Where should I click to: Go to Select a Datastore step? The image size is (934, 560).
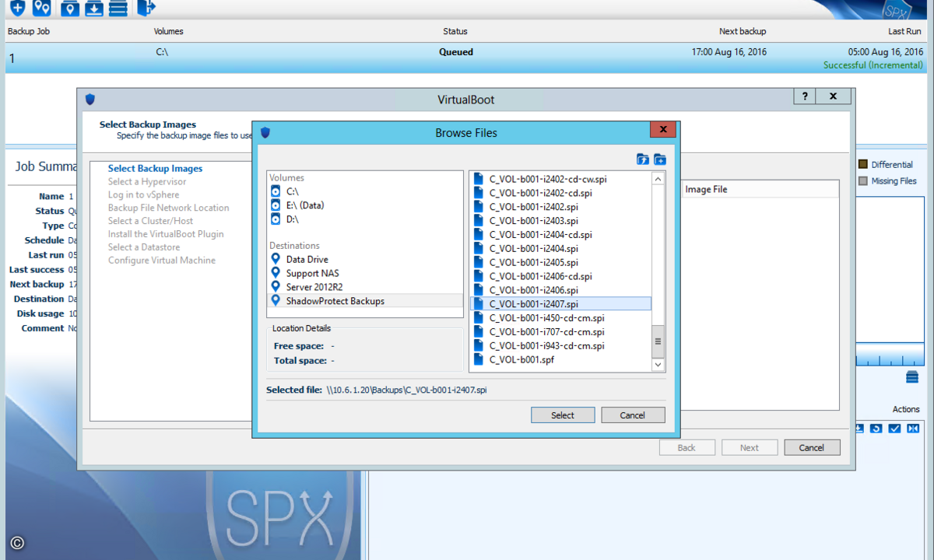tap(144, 247)
